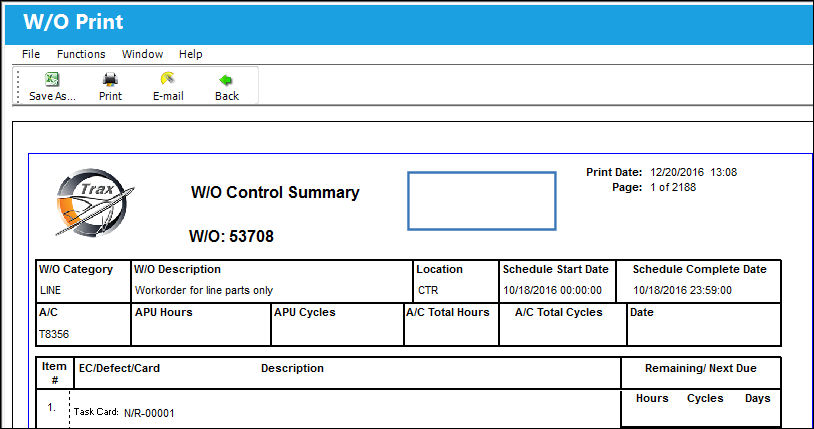Open the Window menu
814x429 pixels.
click(142, 54)
